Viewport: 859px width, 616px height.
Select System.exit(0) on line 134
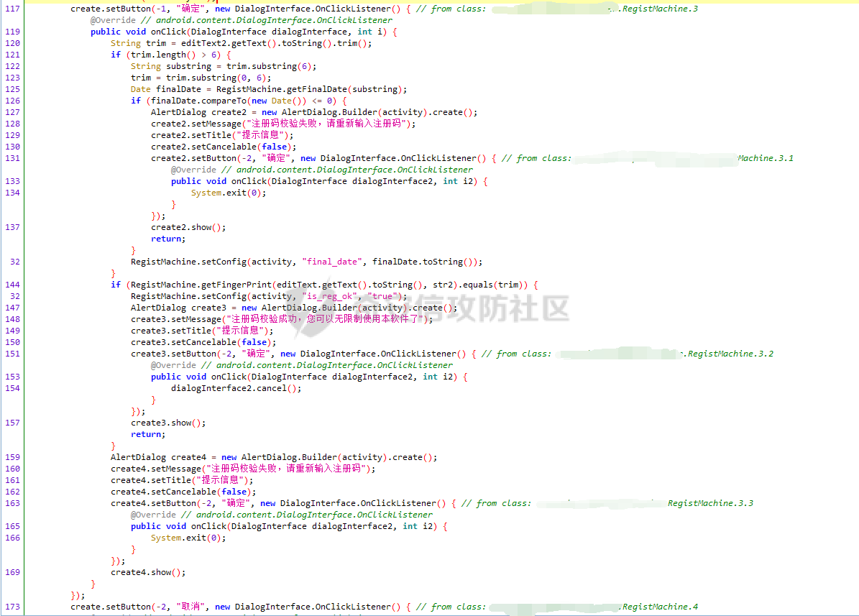228,193
